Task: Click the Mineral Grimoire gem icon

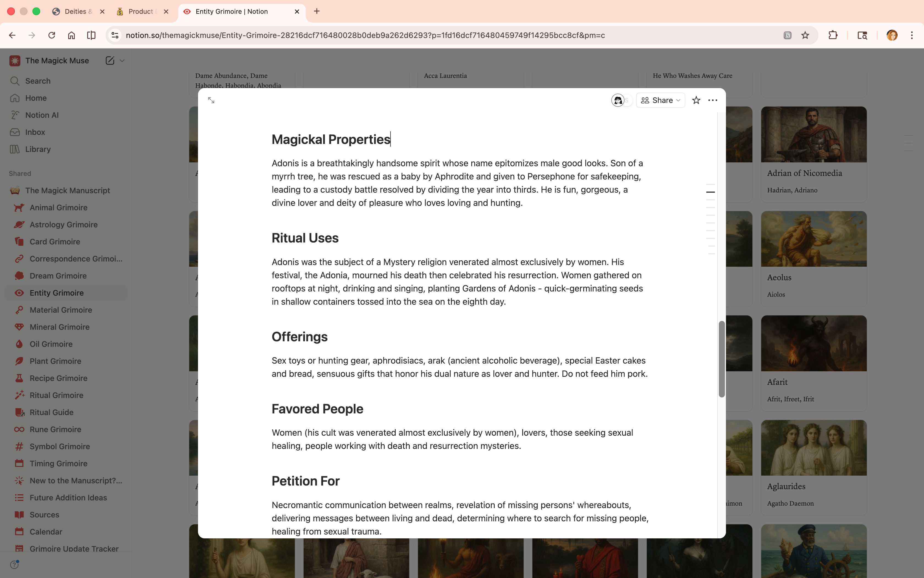Action: [x=19, y=327]
